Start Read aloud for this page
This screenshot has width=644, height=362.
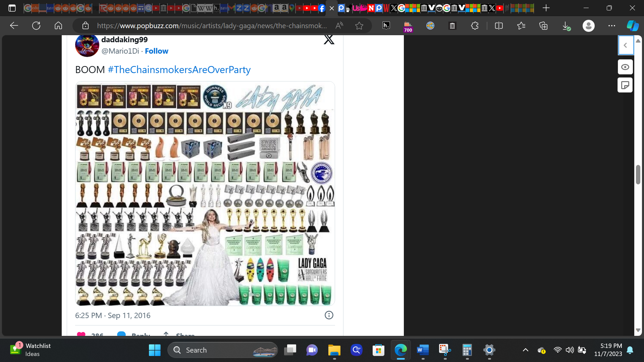click(x=339, y=25)
